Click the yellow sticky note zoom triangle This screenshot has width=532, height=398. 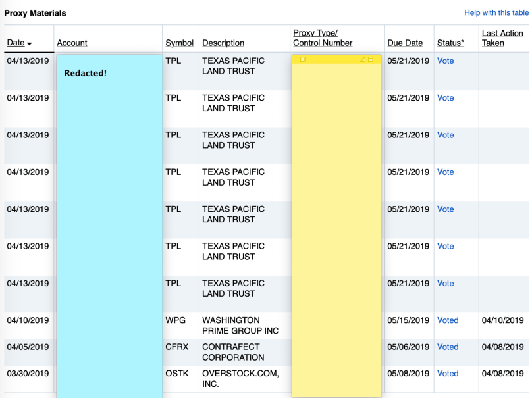pos(363,59)
